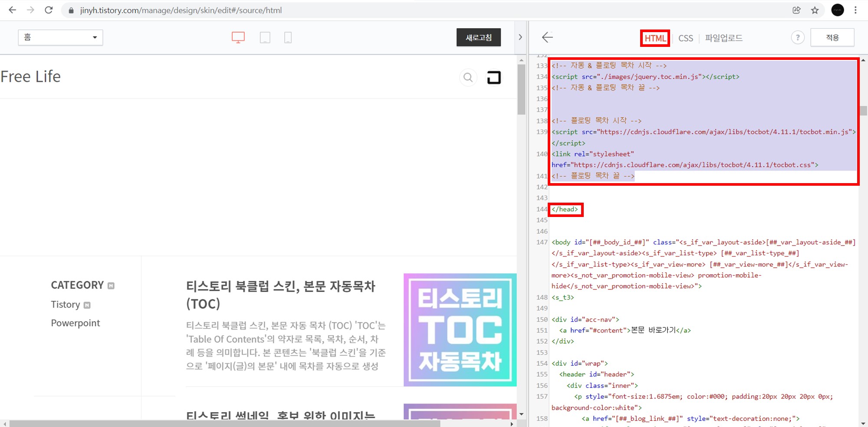The width and height of the screenshot is (868, 427).
Task: Click the browser share icon
Action: pos(797,10)
